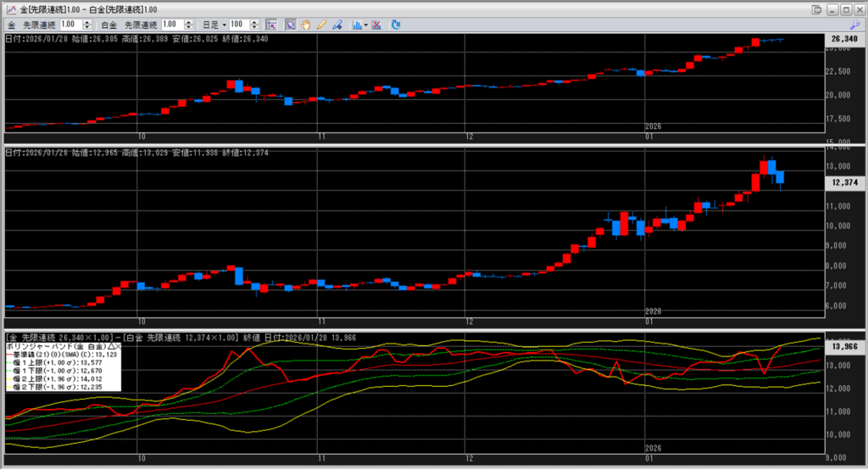Toggle the crosshair cursor button

[271, 25]
